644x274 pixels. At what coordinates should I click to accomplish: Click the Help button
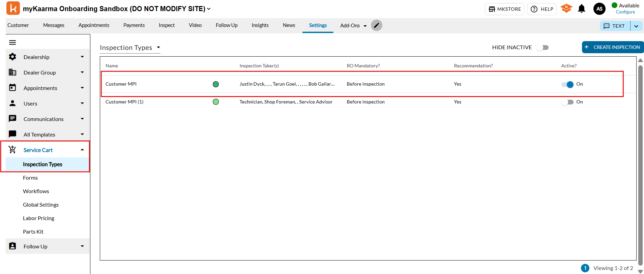coord(542,9)
